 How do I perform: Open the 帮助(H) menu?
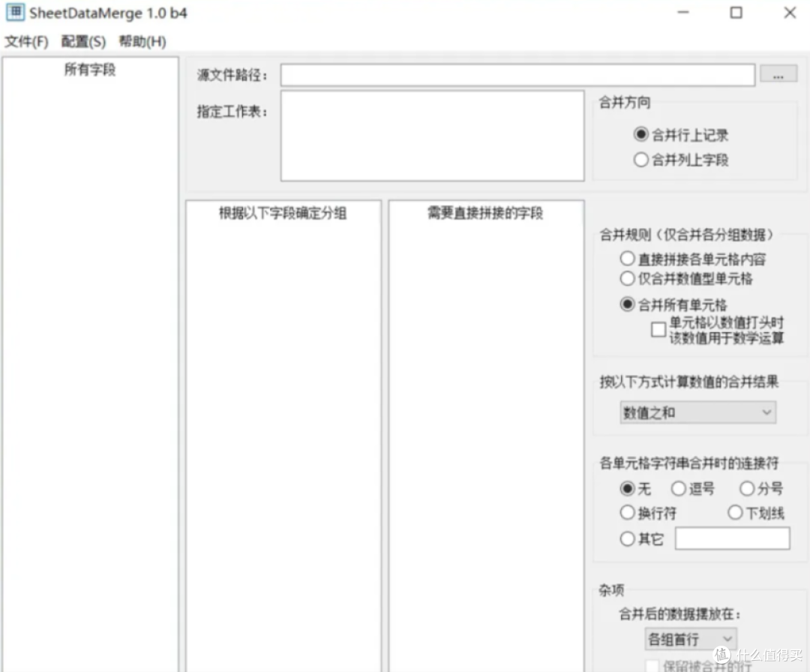click(142, 41)
